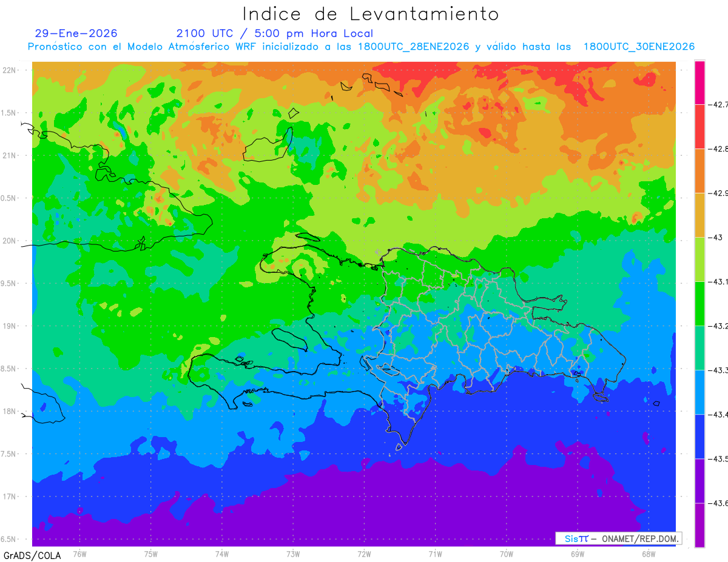The height and width of the screenshot is (562, 728).
Task: Select the '20N' latitude label
Action: tap(9, 241)
